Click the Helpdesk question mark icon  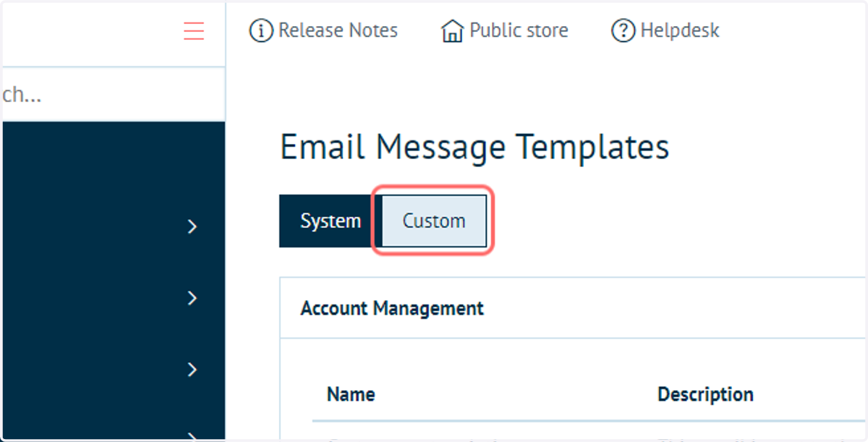pos(623,31)
